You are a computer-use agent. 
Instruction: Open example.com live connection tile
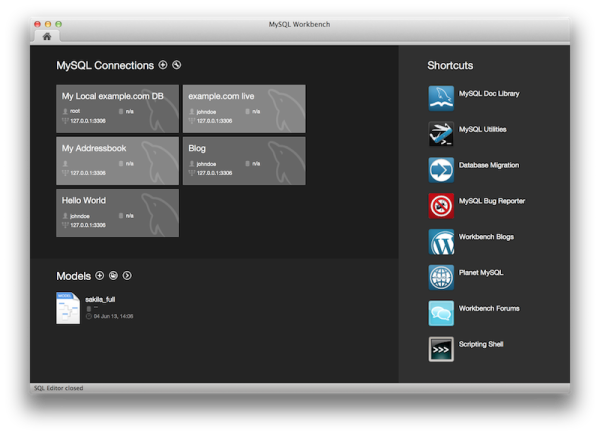244,109
